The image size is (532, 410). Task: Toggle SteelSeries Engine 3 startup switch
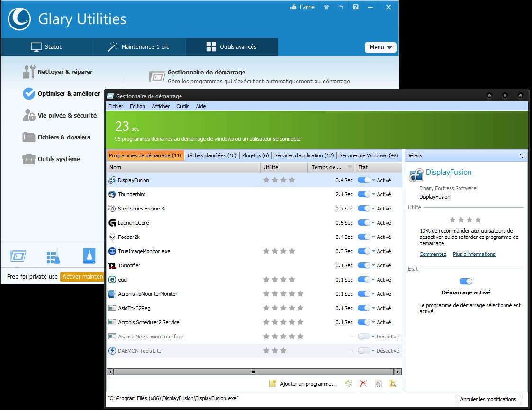(x=364, y=209)
